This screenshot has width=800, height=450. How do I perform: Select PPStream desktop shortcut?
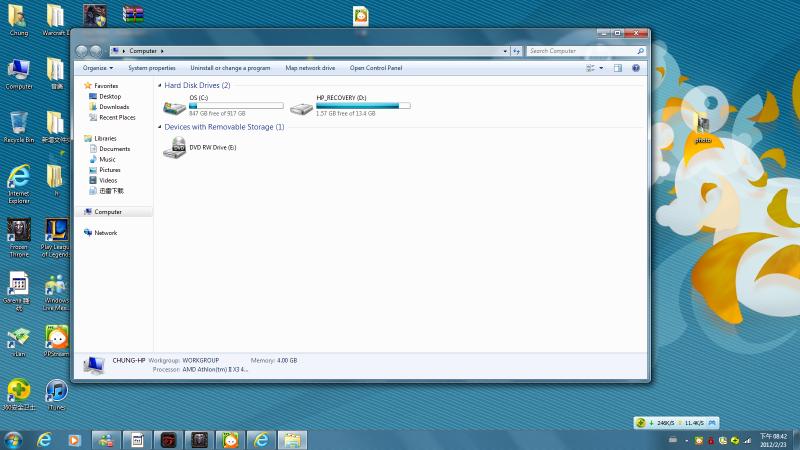pos(56,341)
